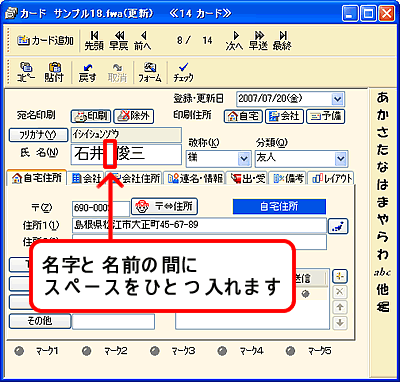Open the 登録・更新日 date dropdown
Viewport: 400px width, 382px height.
coord(337,99)
